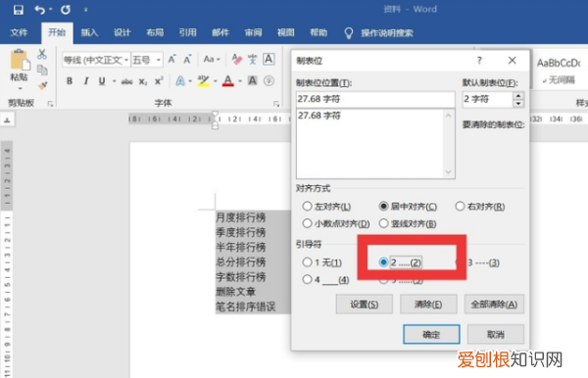This screenshot has height=378, width=588.
Task: Click the 清除 button in the Tabs dialog
Action: (x=428, y=305)
